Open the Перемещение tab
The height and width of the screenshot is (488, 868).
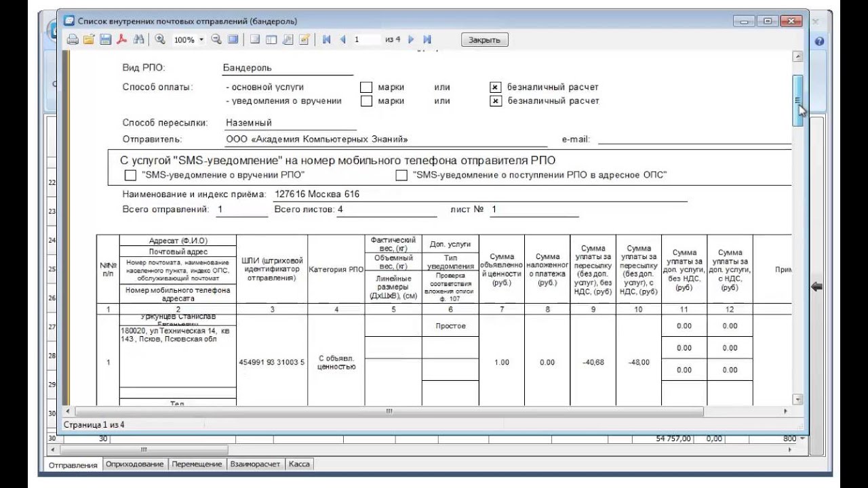tap(197, 464)
